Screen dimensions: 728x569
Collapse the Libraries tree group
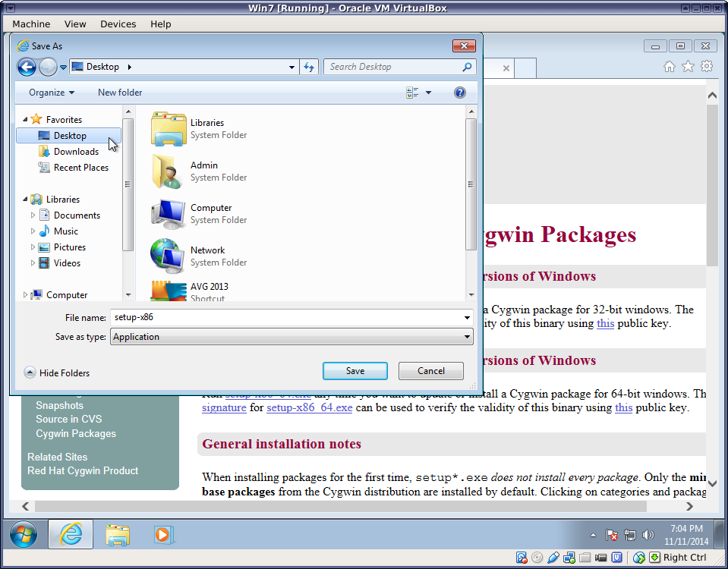pos(25,200)
